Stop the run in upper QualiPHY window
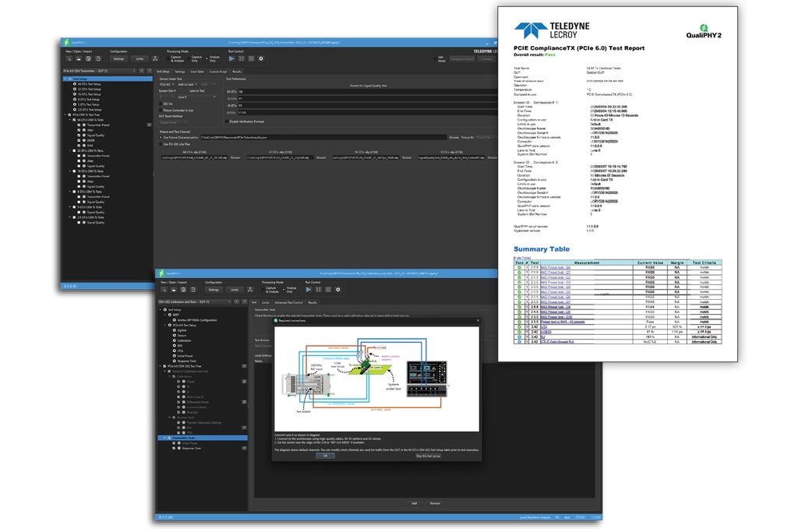The image size is (798, 532). coord(251,58)
